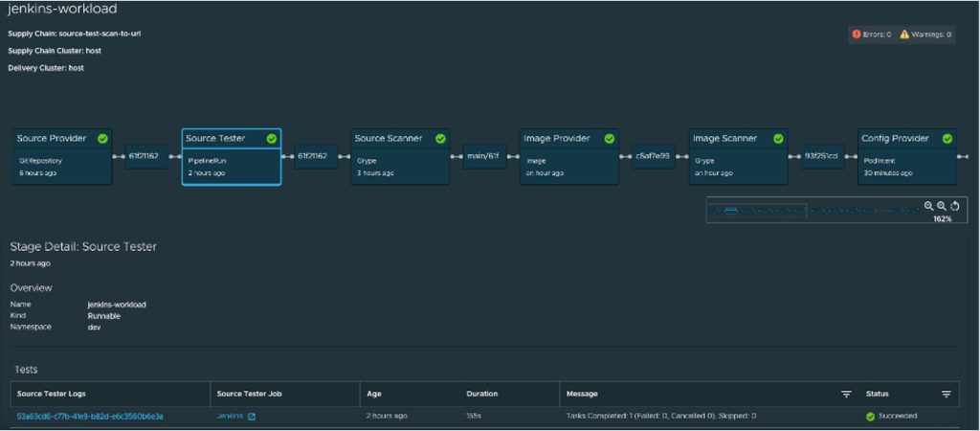Select the Image Scanner stage node

click(x=738, y=157)
